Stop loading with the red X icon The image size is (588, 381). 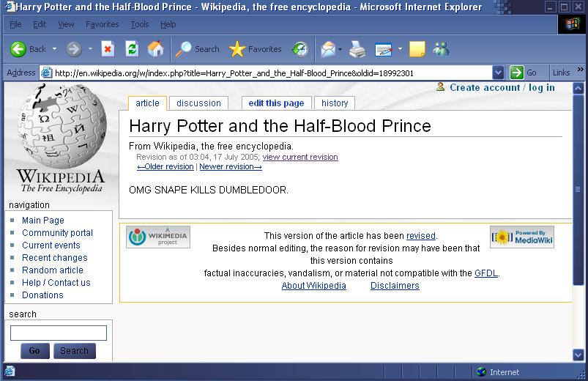pos(108,49)
